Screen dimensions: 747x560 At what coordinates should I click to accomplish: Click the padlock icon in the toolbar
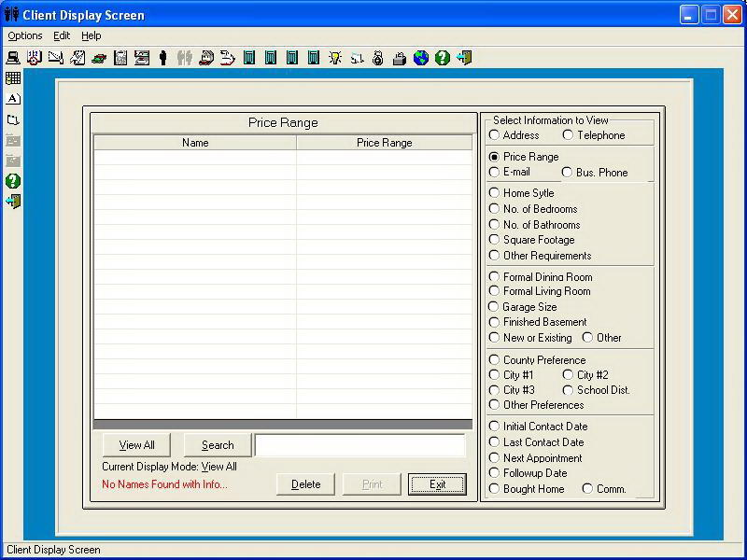click(400, 58)
